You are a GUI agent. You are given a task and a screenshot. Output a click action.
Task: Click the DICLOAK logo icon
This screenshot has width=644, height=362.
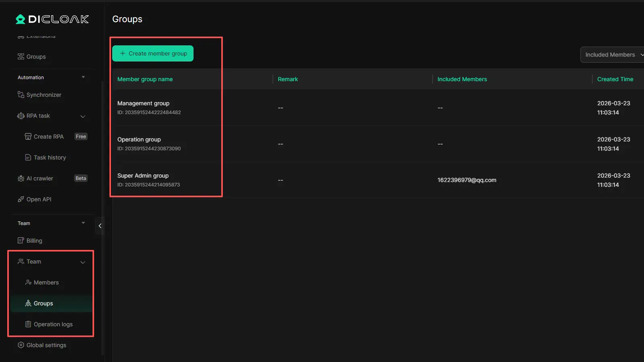(20, 19)
